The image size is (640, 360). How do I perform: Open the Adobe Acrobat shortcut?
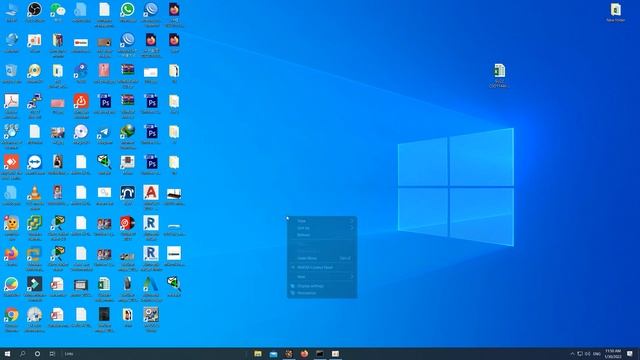11,101
